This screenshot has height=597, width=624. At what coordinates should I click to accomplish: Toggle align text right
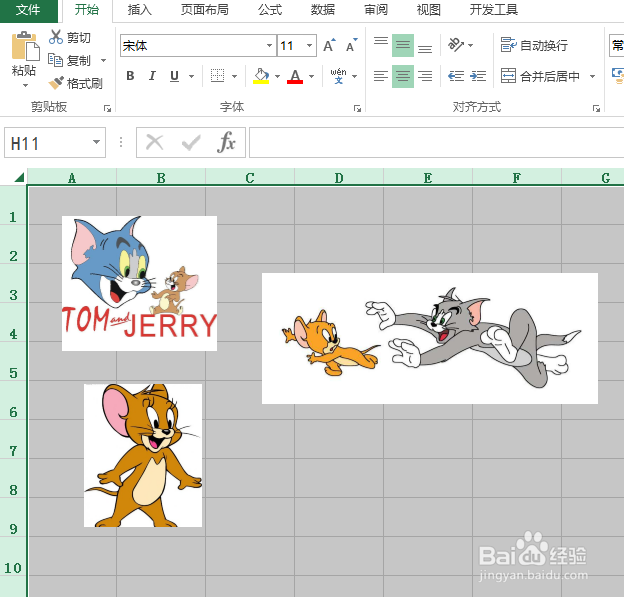coord(425,76)
